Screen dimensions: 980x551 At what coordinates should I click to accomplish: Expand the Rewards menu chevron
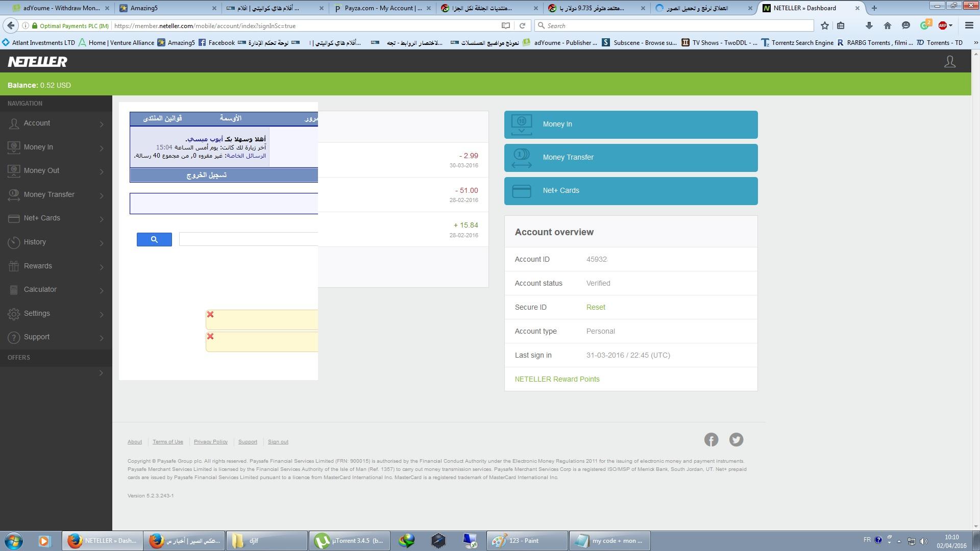[x=102, y=267]
